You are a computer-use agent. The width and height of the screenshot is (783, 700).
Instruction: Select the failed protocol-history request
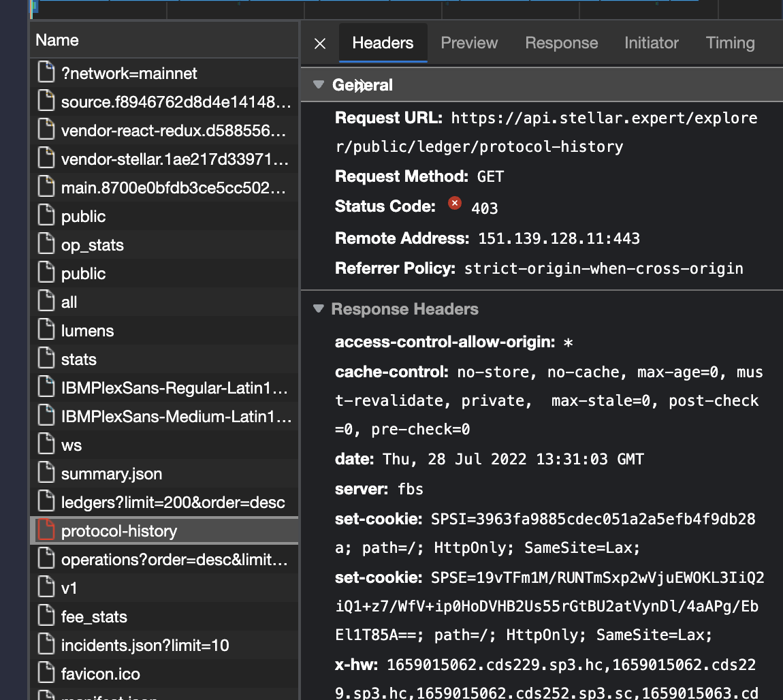pyautogui.click(x=164, y=530)
